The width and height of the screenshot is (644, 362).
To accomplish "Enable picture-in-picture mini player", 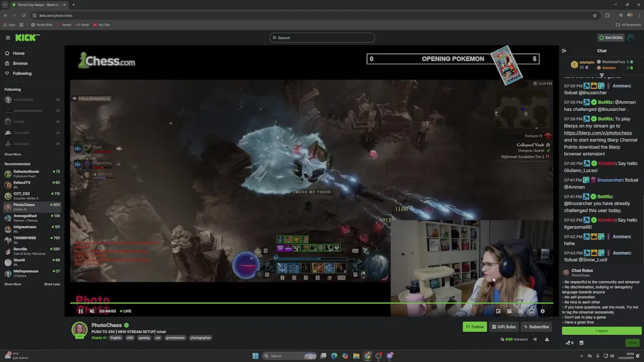I will tap(498, 311).
